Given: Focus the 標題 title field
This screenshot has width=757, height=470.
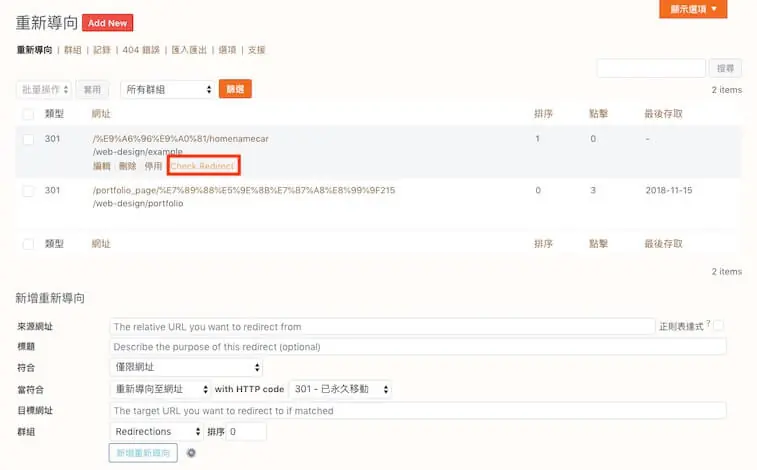Looking at the screenshot, I should pyautogui.click(x=418, y=346).
